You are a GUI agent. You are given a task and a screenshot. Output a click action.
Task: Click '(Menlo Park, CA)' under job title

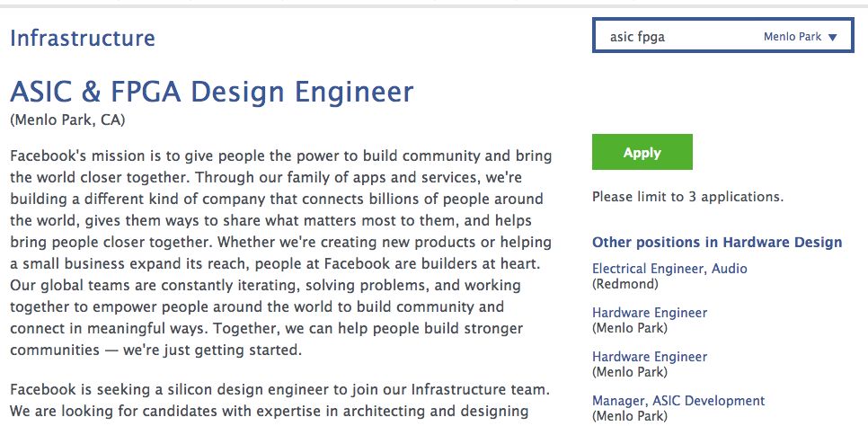[x=67, y=120]
